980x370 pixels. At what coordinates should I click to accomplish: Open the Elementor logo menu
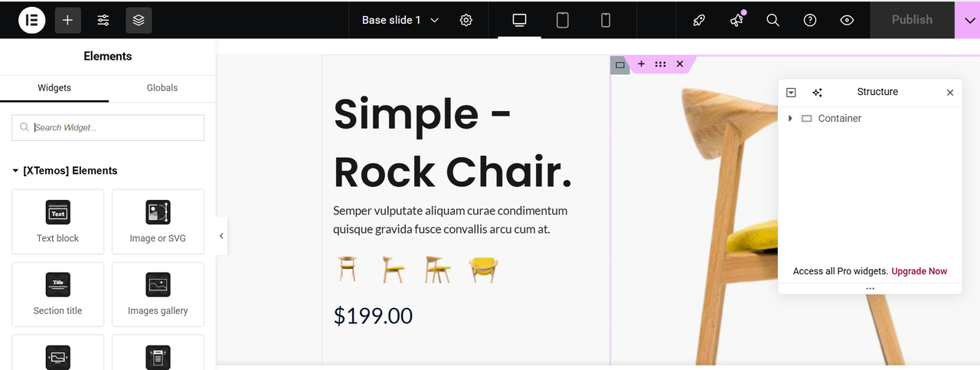pos(32,20)
